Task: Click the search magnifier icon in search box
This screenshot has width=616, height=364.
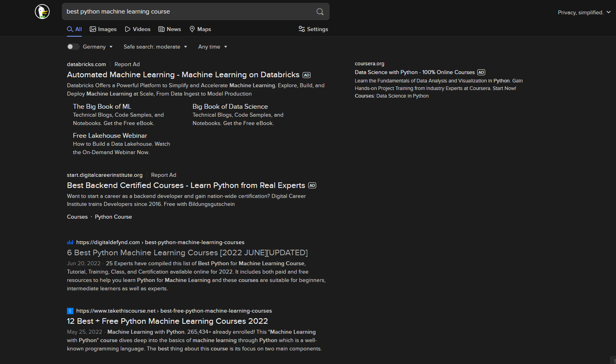Action: click(320, 12)
